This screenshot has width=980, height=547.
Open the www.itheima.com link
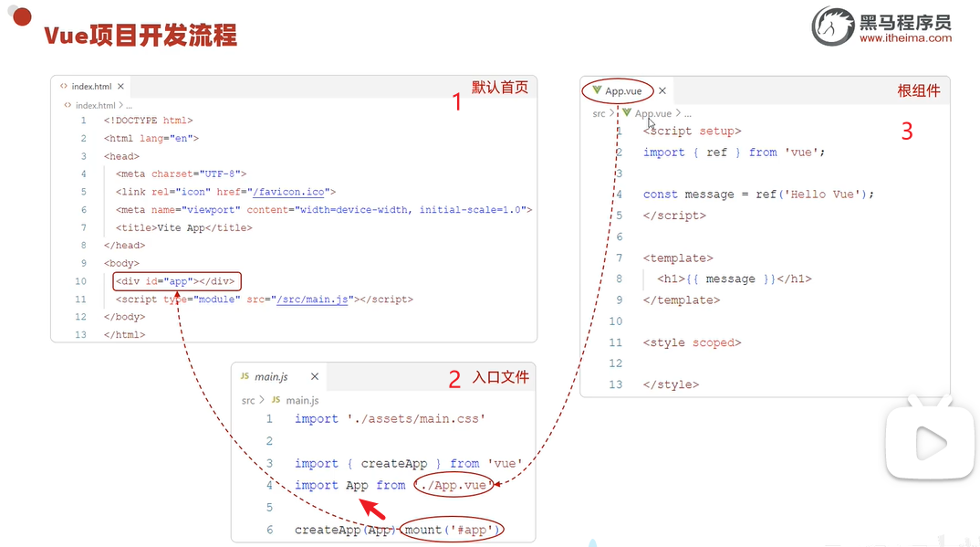905,38
